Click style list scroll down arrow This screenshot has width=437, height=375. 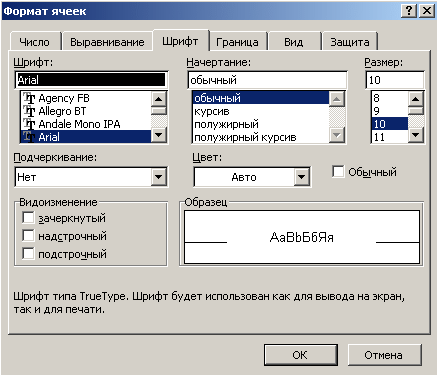point(337,135)
